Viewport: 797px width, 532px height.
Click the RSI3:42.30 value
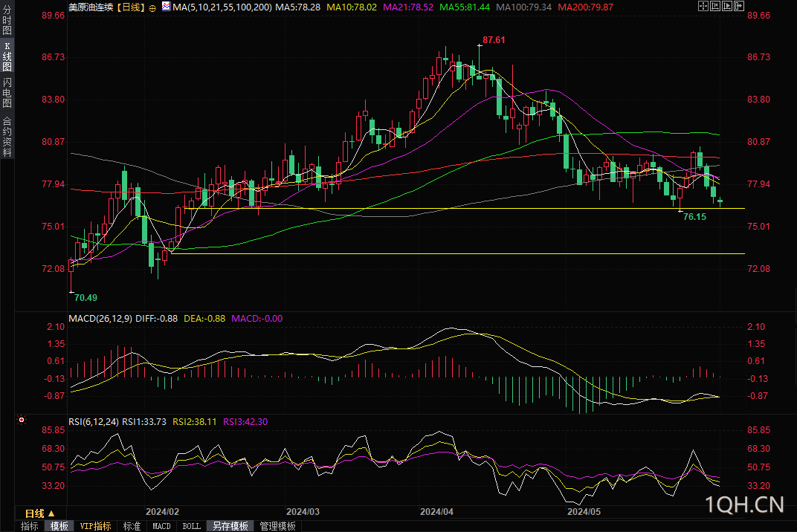[245, 422]
